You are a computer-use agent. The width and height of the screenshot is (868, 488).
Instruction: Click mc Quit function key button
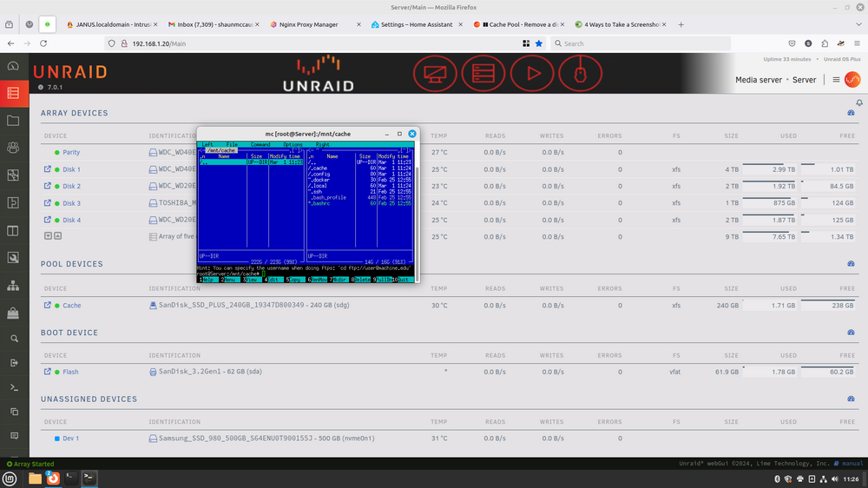(x=404, y=280)
